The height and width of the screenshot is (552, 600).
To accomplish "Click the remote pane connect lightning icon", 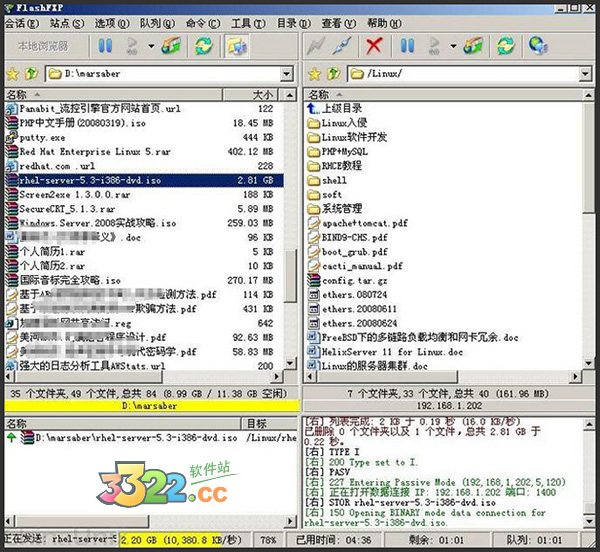I will point(318,46).
